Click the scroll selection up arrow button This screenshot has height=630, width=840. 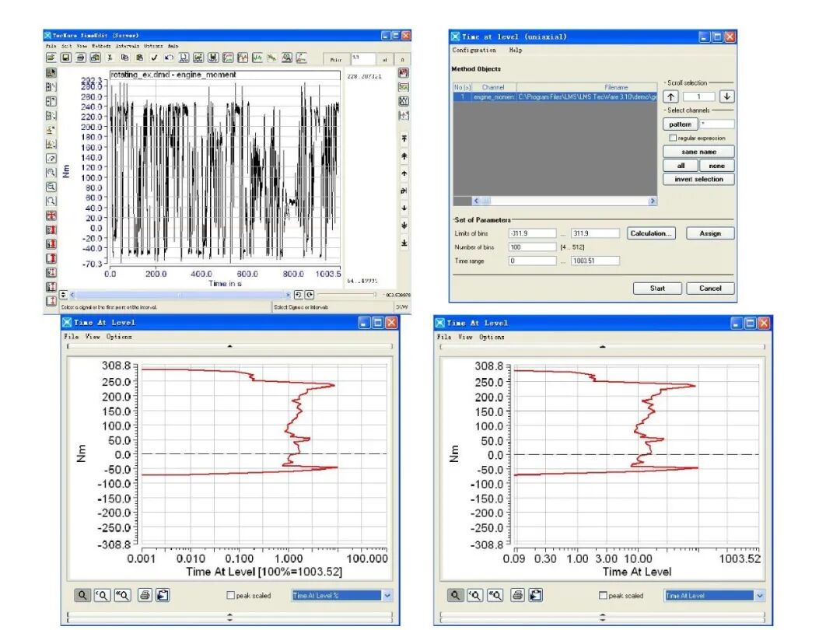(x=670, y=96)
